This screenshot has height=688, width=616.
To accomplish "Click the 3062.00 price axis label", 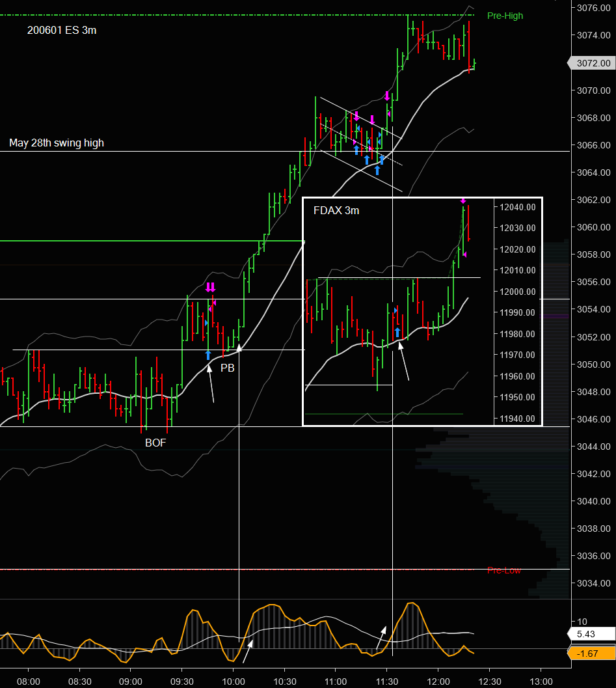I will click(x=594, y=200).
